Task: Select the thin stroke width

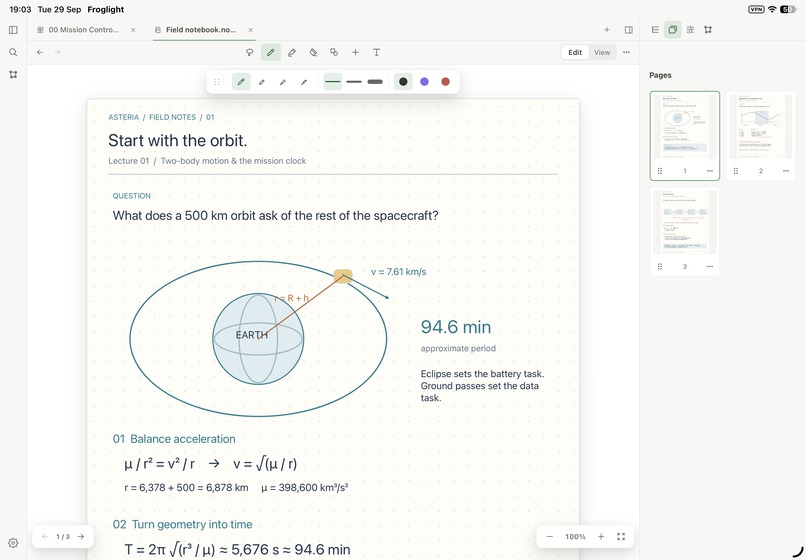Action: tap(333, 82)
